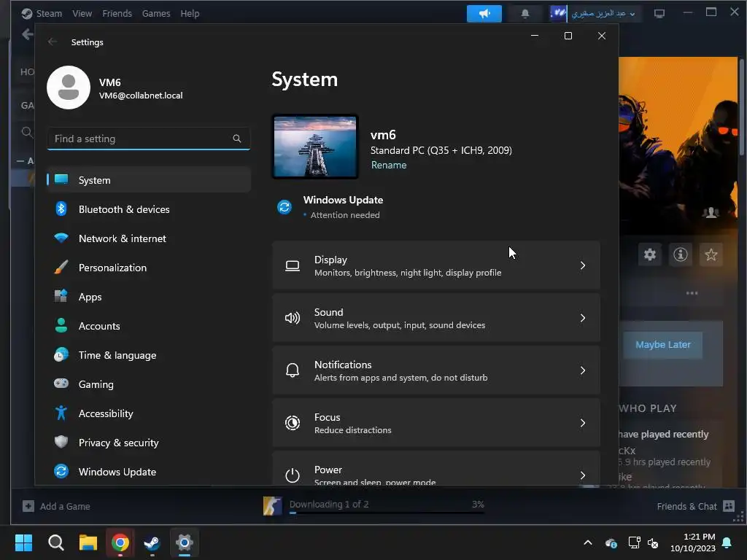
Task: Click the Steam library vertical scrollbar
Action: tap(741, 107)
